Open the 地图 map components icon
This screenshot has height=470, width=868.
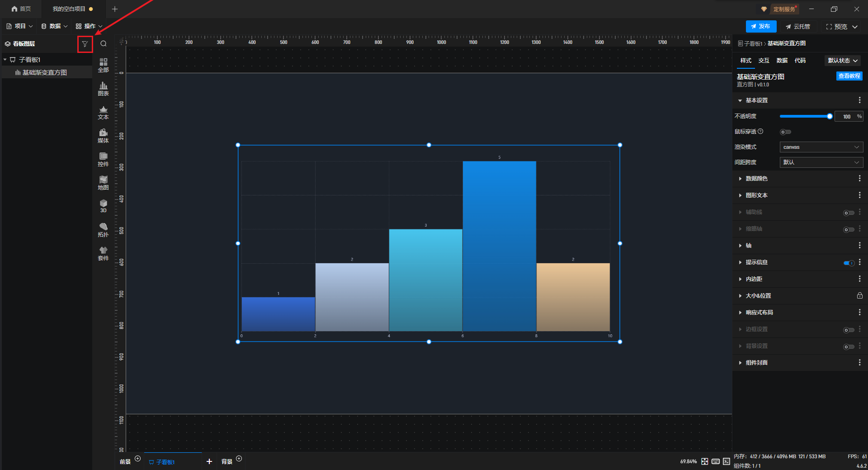coord(104,183)
